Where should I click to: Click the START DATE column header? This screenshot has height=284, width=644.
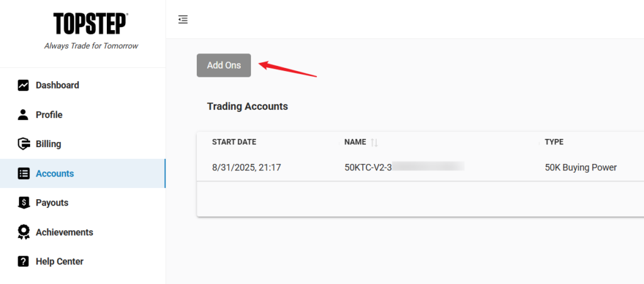234,142
